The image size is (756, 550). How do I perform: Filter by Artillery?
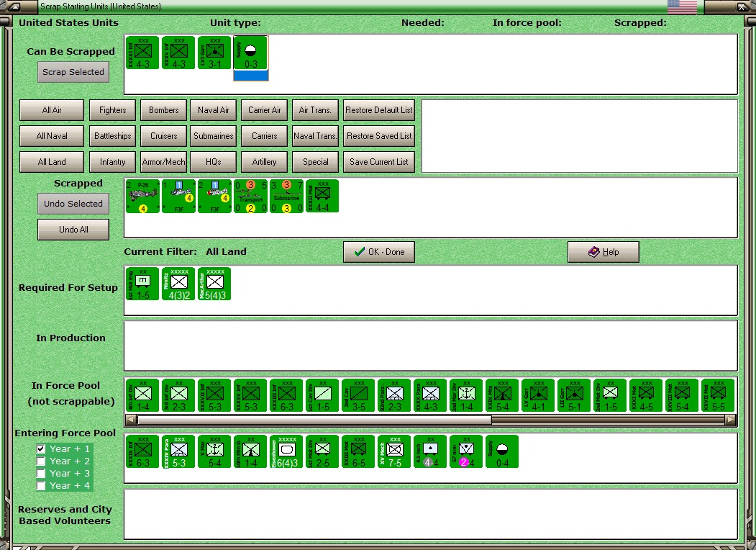tap(264, 162)
